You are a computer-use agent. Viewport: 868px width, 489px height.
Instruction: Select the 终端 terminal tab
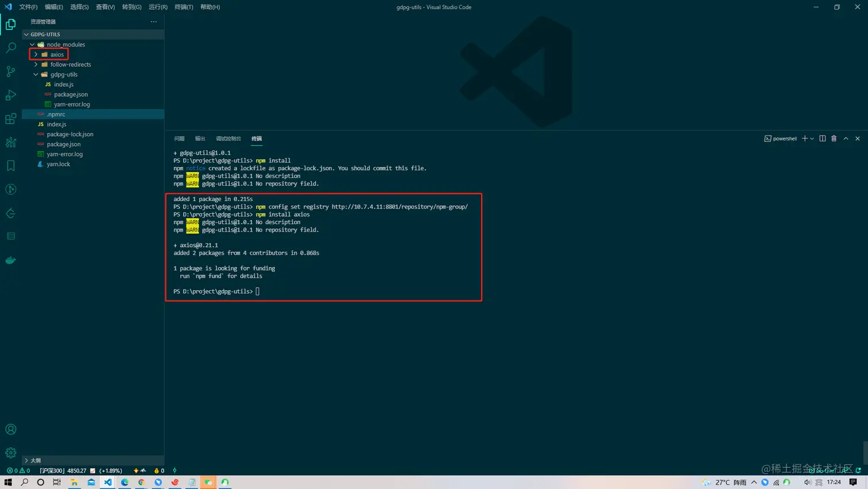coord(257,138)
